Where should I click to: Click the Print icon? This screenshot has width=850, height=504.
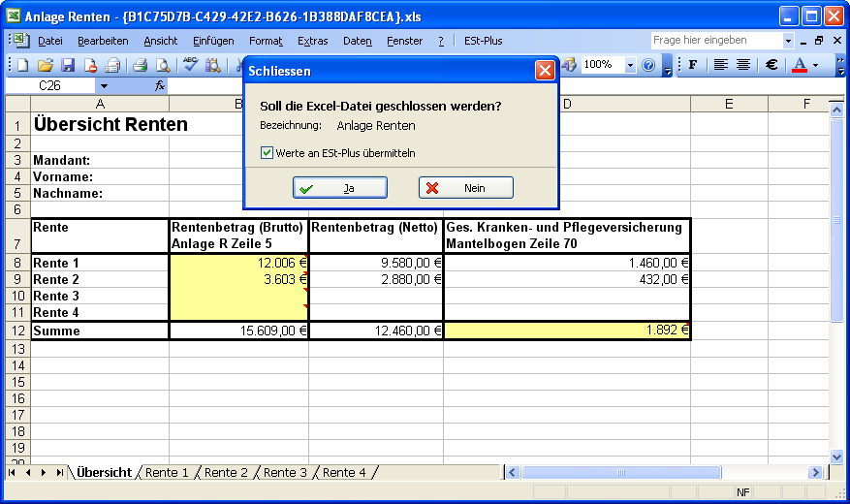pos(140,65)
